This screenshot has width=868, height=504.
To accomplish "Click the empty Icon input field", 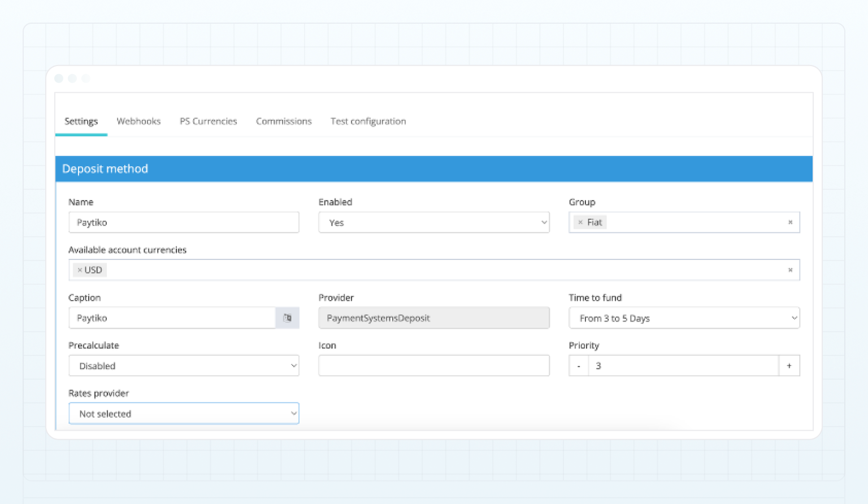I will (x=433, y=366).
